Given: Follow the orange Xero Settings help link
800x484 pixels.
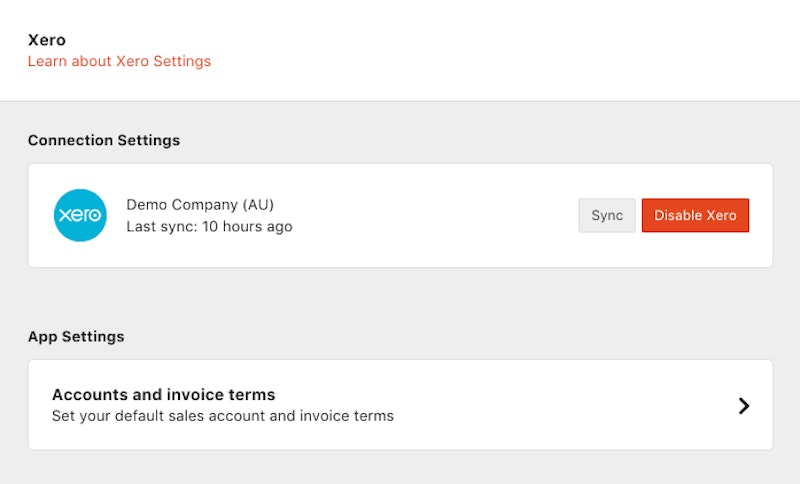Looking at the screenshot, I should point(119,61).
